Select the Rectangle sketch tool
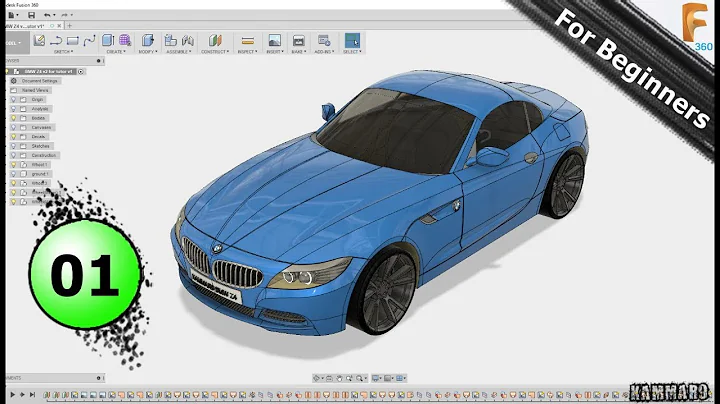The height and width of the screenshot is (404, 720). point(73,41)
